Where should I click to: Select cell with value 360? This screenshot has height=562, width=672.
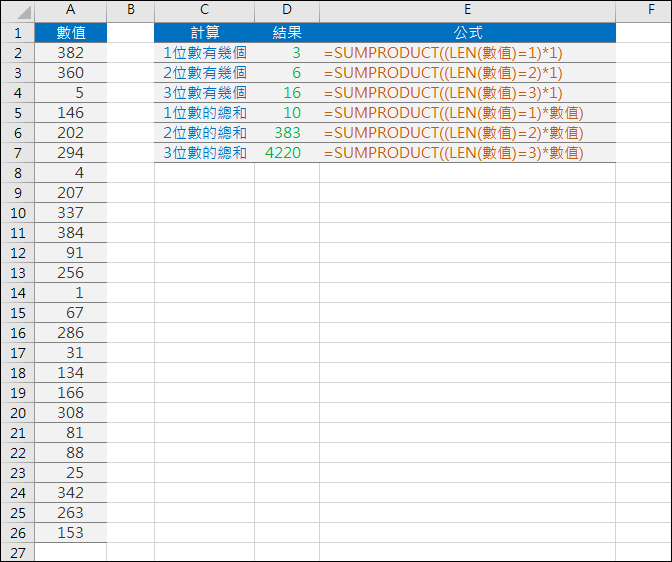71,73
